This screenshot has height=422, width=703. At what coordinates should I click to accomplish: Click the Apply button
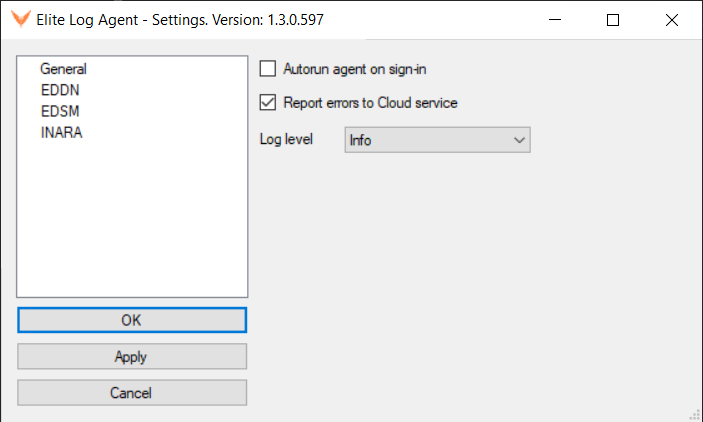132,357
